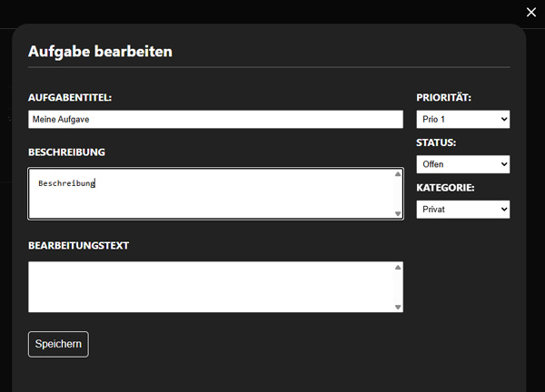
Task: Open the Kategorie dropdown showing Privat
Action: pyautogui.click(x=463, y=210)
